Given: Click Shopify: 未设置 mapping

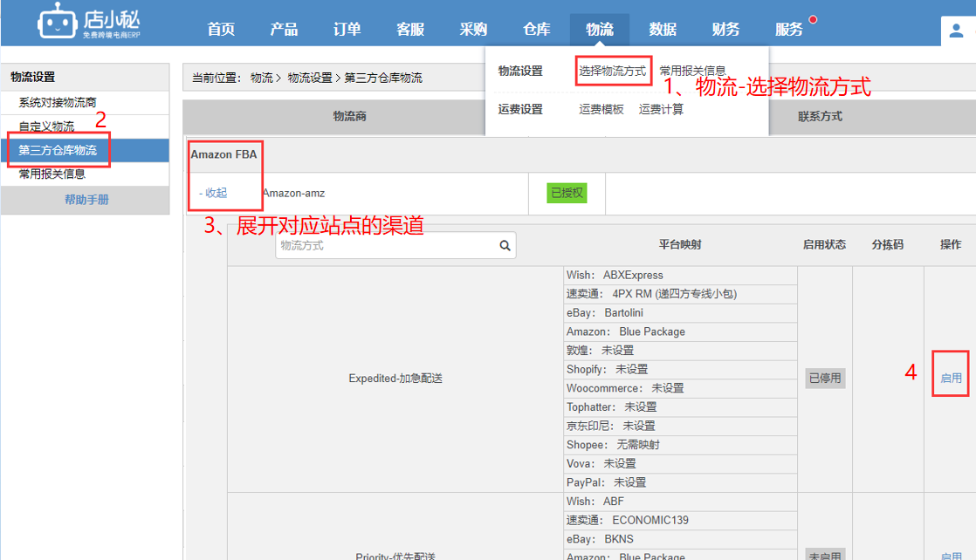Looking at the screenshot, I should point(607,370).
